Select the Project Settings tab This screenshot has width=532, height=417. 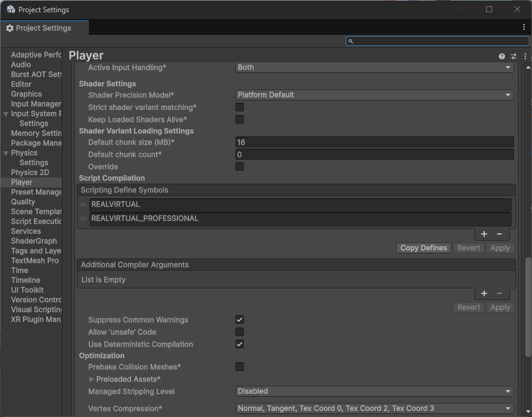click(45, 28)
